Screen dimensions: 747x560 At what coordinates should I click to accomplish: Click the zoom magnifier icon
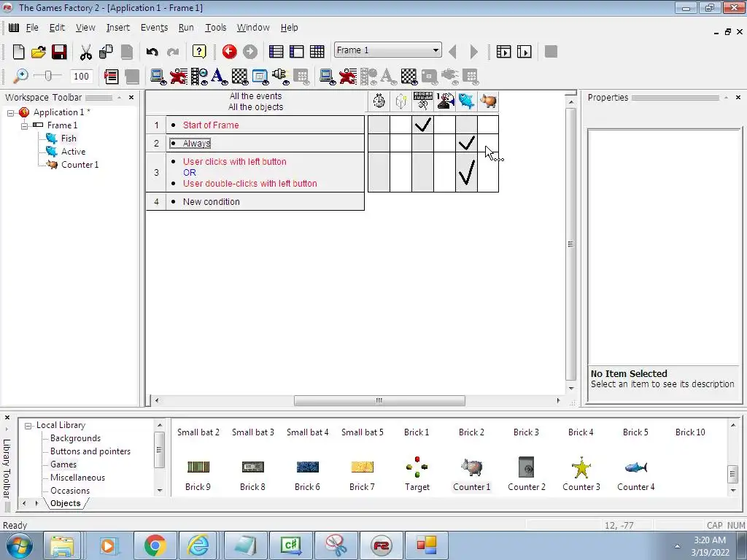tap(20, 76)
